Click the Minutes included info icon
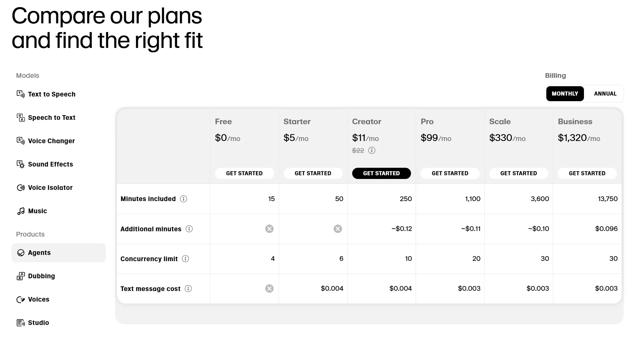This screenshot has width=644, height=343. tap(184, 199)
